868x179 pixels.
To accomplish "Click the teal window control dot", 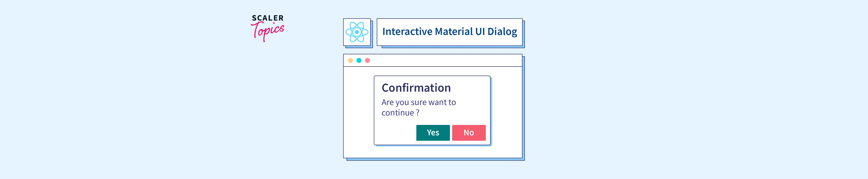I will pos(359,60).
